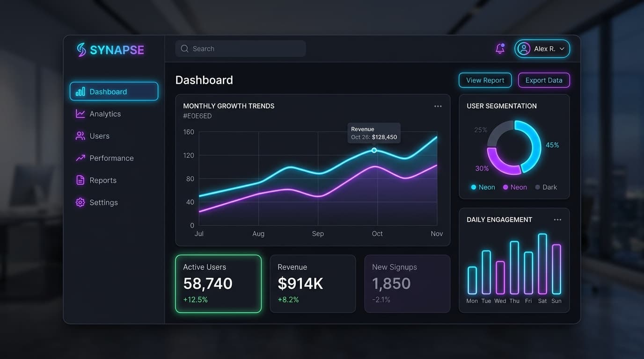
Task: Click the Sat engagement bar
Action: click(x=542, y=264)
